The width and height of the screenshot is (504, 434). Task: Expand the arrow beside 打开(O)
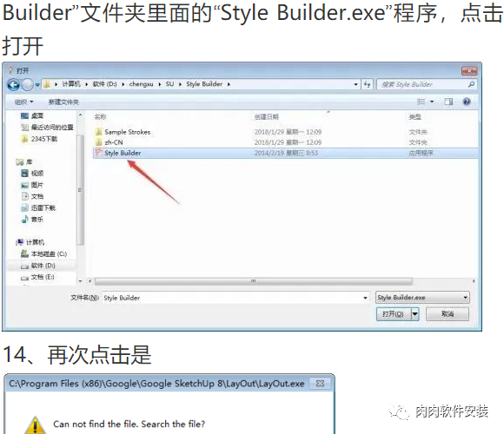point(415,314)
